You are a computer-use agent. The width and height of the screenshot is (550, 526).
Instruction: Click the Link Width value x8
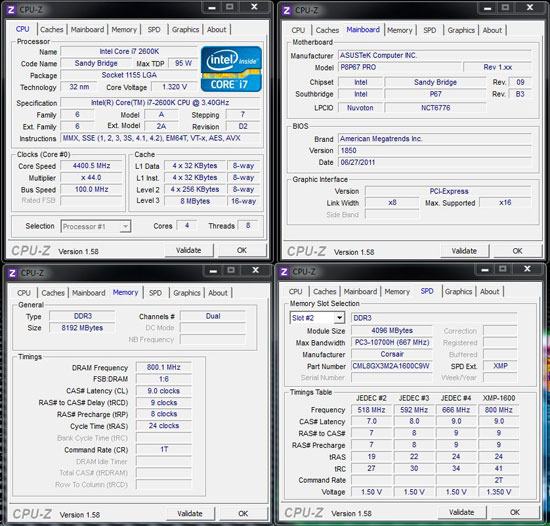click(392, 203)
